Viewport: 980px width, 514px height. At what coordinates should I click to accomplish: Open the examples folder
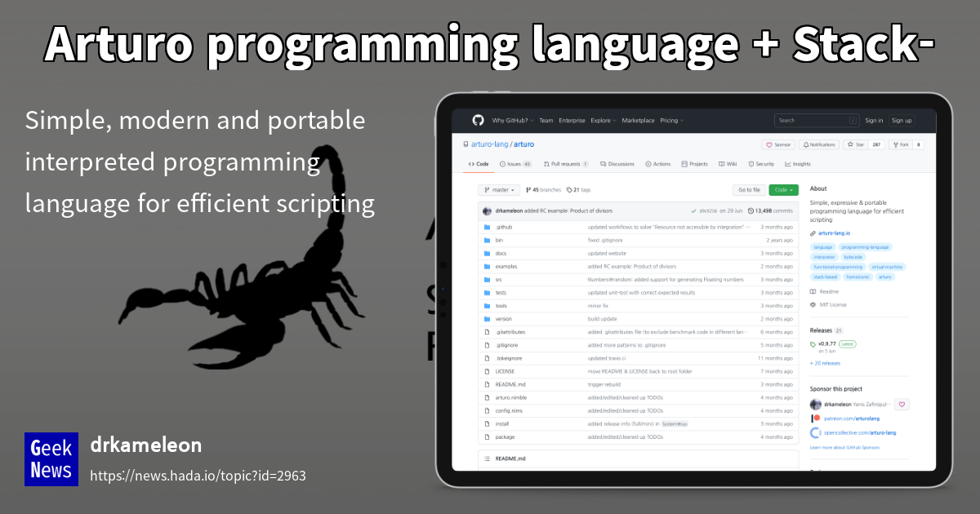(506, 266)
